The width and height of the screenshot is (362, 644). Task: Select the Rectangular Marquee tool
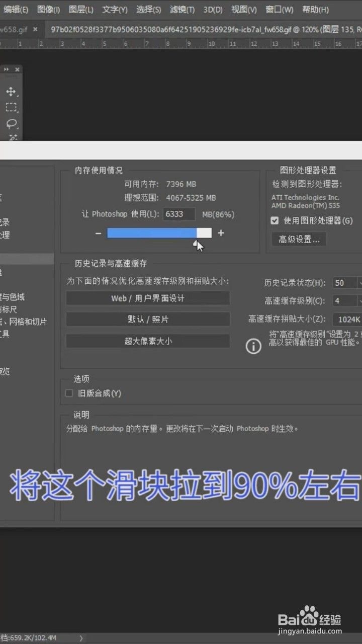pos(11,107)
